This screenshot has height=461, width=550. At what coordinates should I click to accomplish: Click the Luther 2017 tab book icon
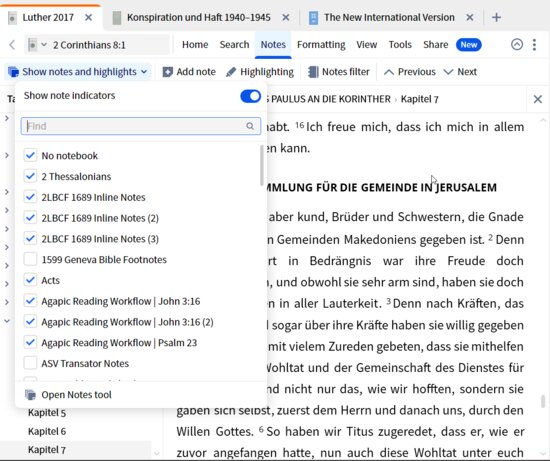click(12, 18)
